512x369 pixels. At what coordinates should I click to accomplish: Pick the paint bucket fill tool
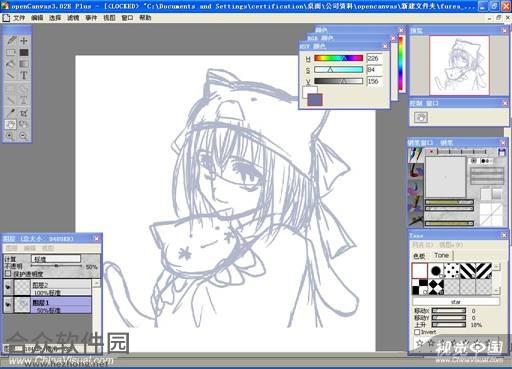pos(11,64)
